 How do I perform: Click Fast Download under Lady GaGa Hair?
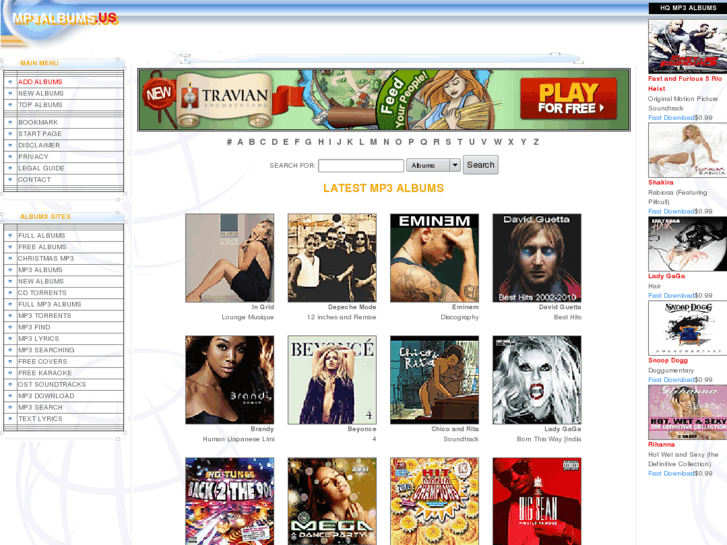click(671, 295)
